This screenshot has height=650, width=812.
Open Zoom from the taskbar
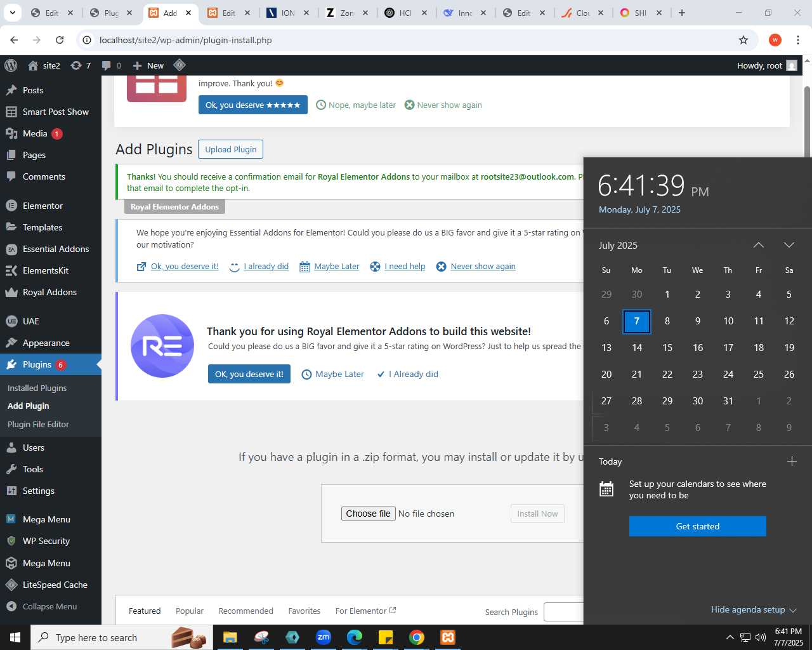coord(324,637)
